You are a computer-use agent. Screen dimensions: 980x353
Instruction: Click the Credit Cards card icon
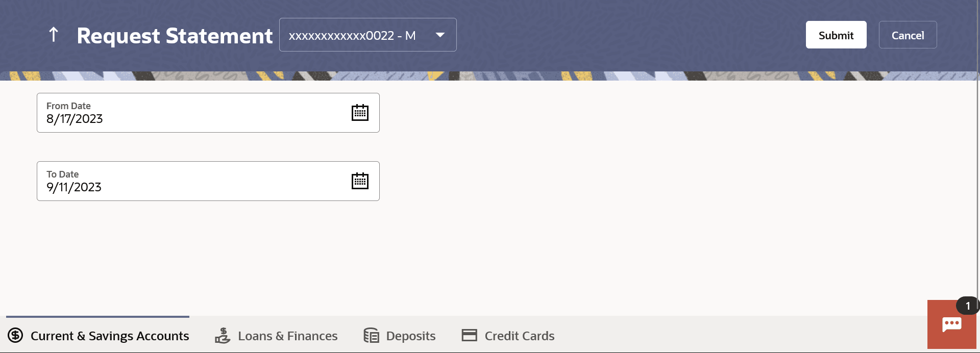click(x=469, y=335)
